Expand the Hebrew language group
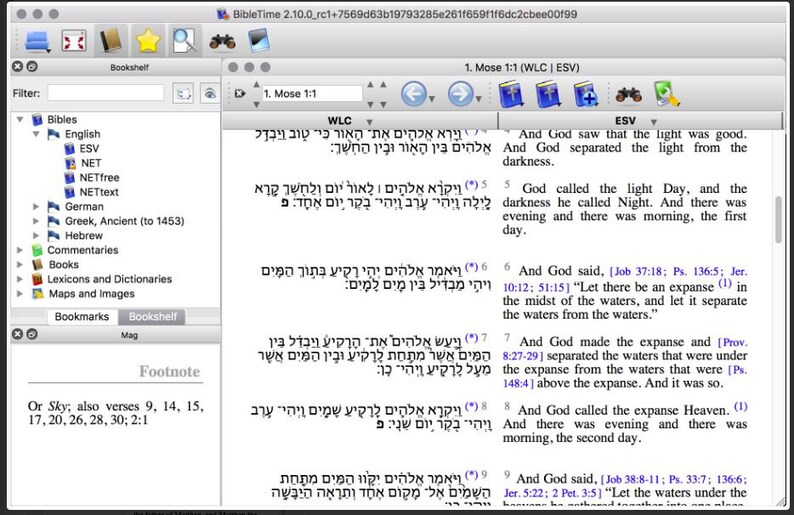Screen dimensions: 794x515 (36, 235)
